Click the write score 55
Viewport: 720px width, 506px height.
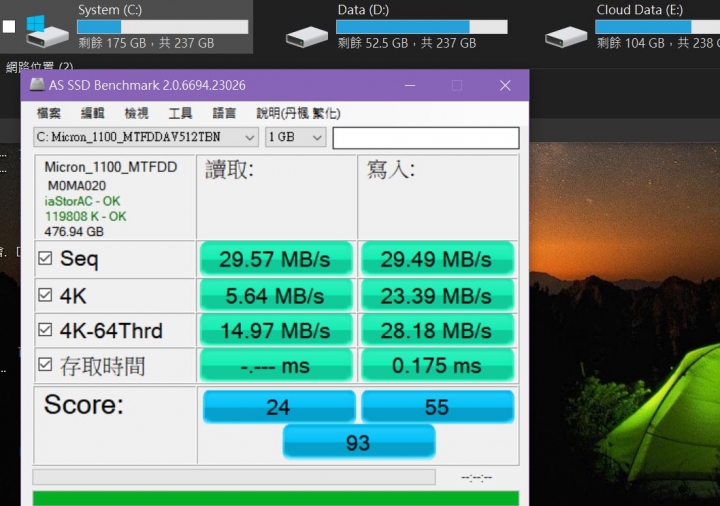point(438,406)
